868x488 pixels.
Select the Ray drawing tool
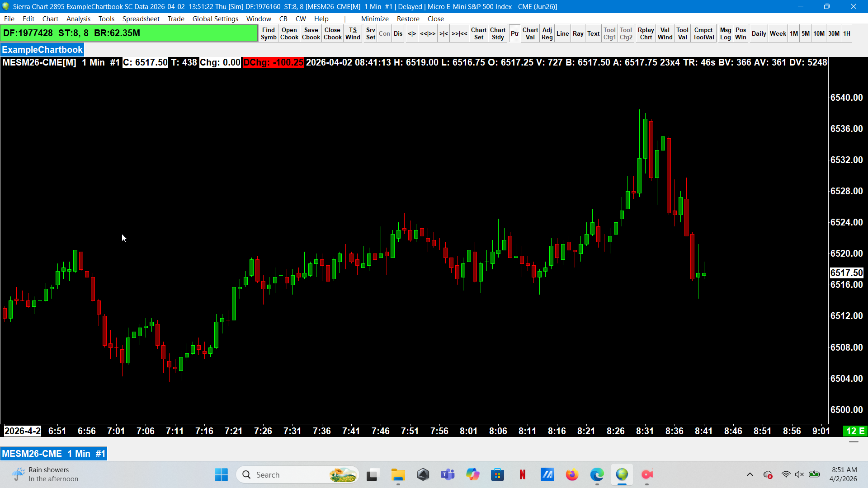tap(578, 33)
